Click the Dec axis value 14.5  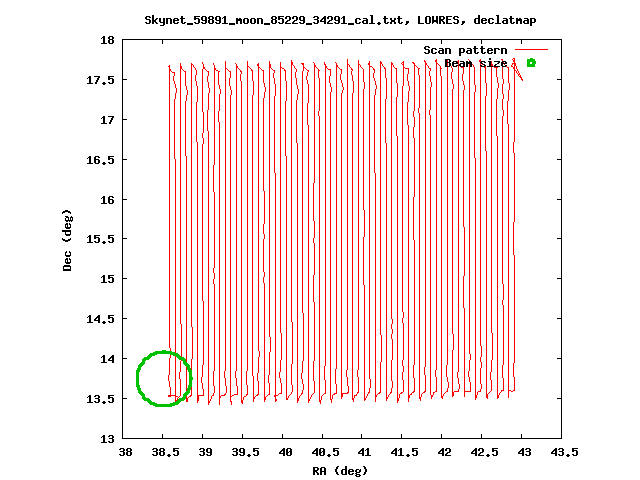click(x=100, y=319)
